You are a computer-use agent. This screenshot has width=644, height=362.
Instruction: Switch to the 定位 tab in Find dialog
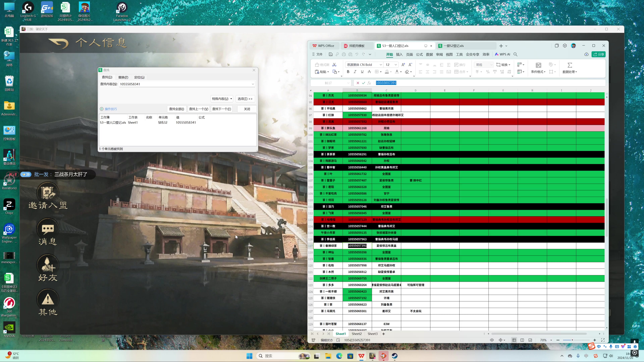[139, 77]
